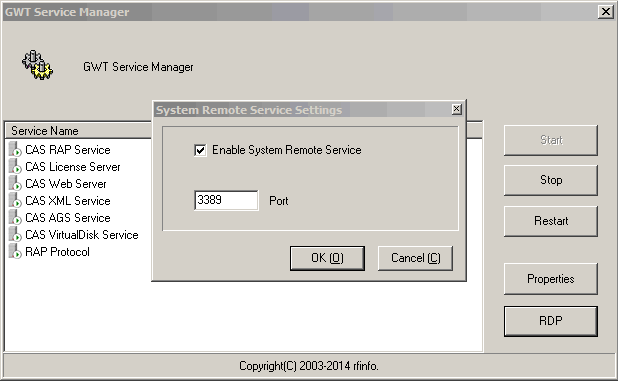Click the GWT Service Manager gears logo
This screenshot has width=618, height=381.
click(x=37, y=65)
